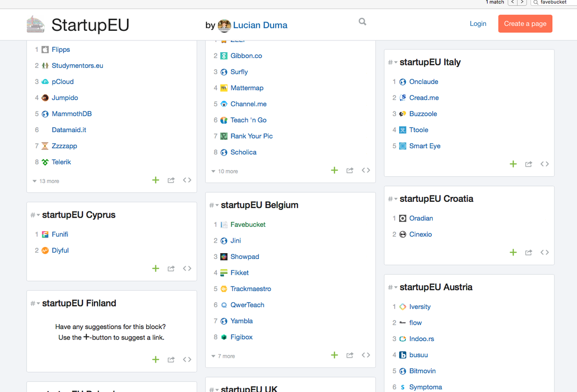Viewport: 577px width, 392px height.
Task: Open the QwerTeach link
Action: (248, 305)
